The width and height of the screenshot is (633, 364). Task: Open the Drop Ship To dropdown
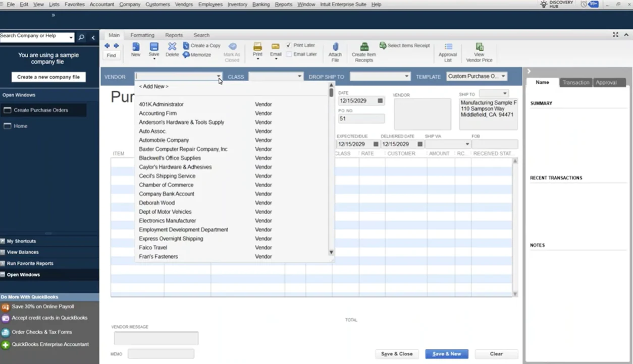[406, 77]
